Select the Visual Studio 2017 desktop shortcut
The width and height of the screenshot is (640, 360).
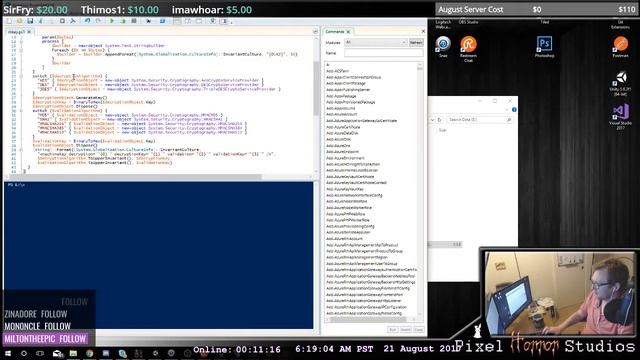click(x=620, y=117)
